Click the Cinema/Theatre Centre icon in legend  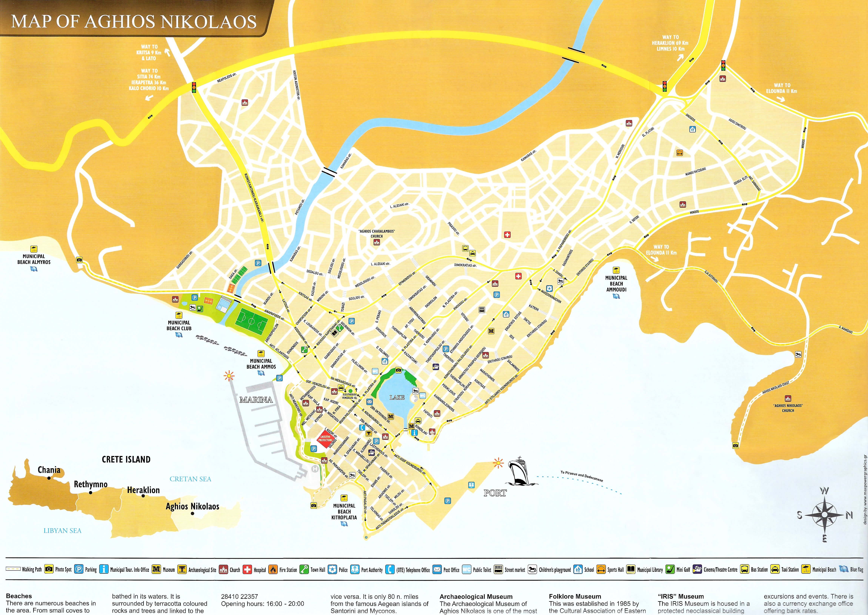tap(697, 569)
